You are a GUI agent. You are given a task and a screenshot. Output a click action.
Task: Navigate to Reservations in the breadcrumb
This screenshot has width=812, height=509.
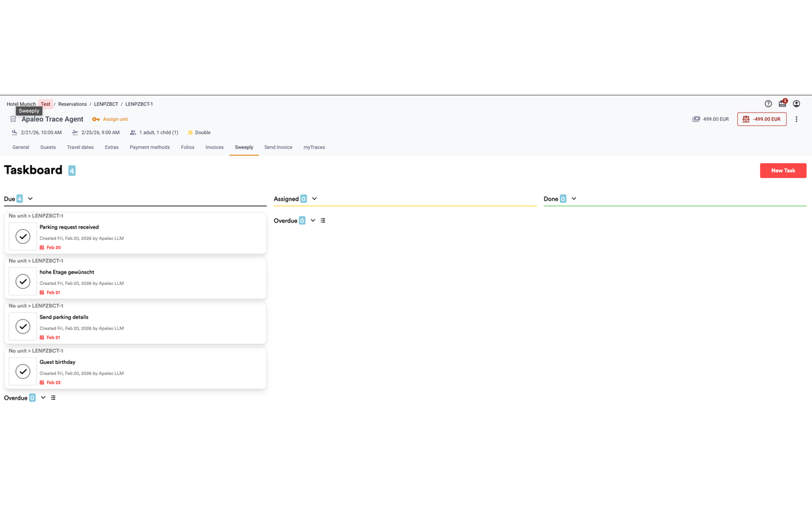coord(72,104)
